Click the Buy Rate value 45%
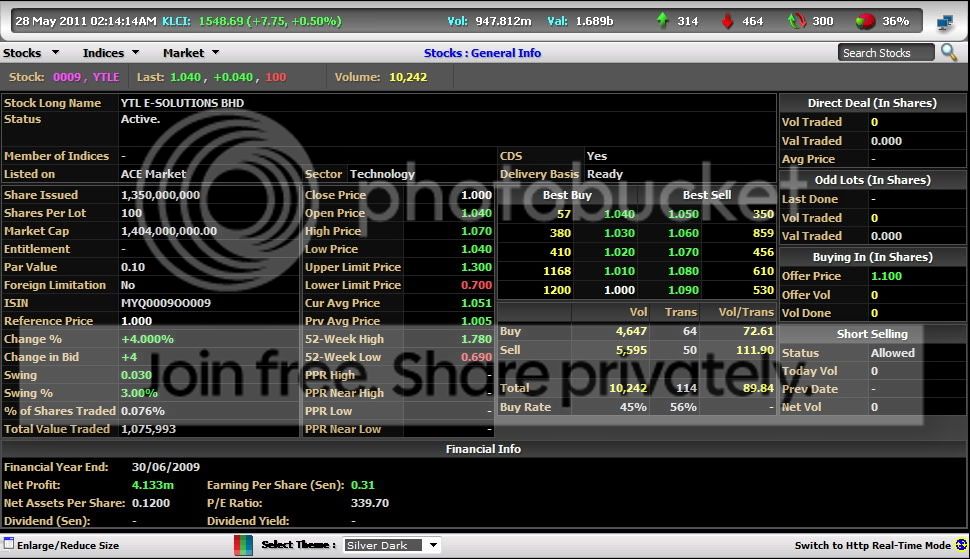Image resolution: width=970 pixels, height=559 pixels. click(633, 408)
